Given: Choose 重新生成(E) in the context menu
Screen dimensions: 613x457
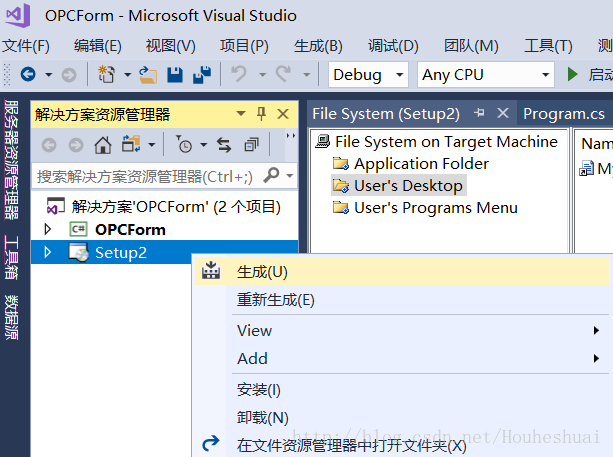Looking at the screenshot, I should pos(402,300).
